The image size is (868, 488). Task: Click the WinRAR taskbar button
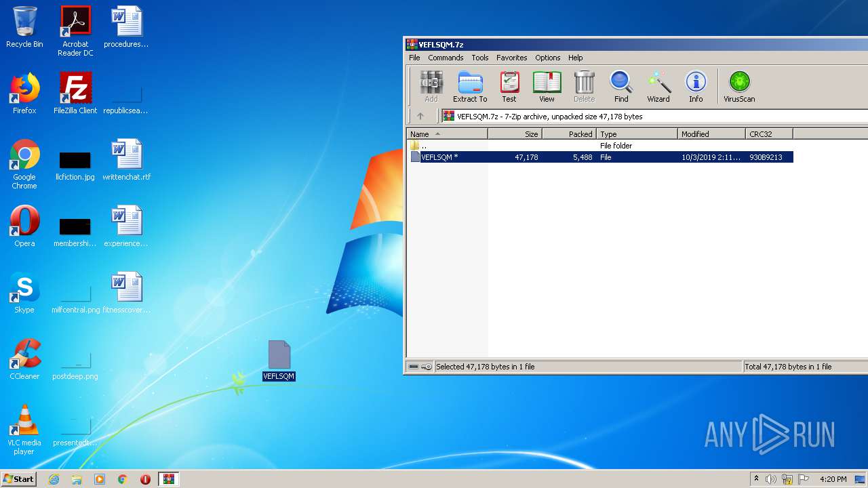click(x=169, y=479)
